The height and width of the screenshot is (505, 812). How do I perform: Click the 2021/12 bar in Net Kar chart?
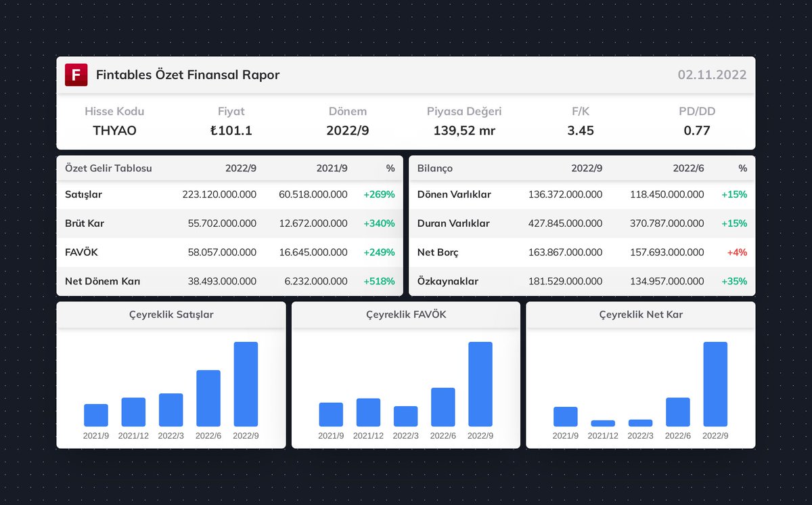tap(603, 423)
